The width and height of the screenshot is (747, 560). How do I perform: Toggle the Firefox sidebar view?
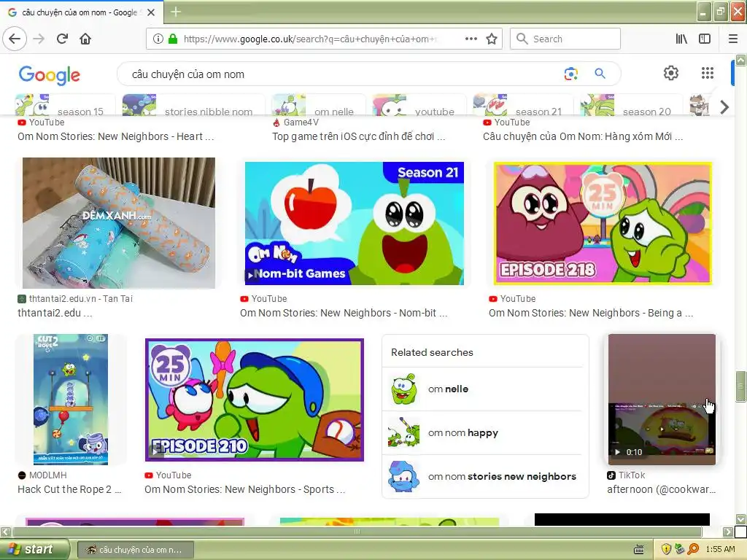tap(705, 39)
